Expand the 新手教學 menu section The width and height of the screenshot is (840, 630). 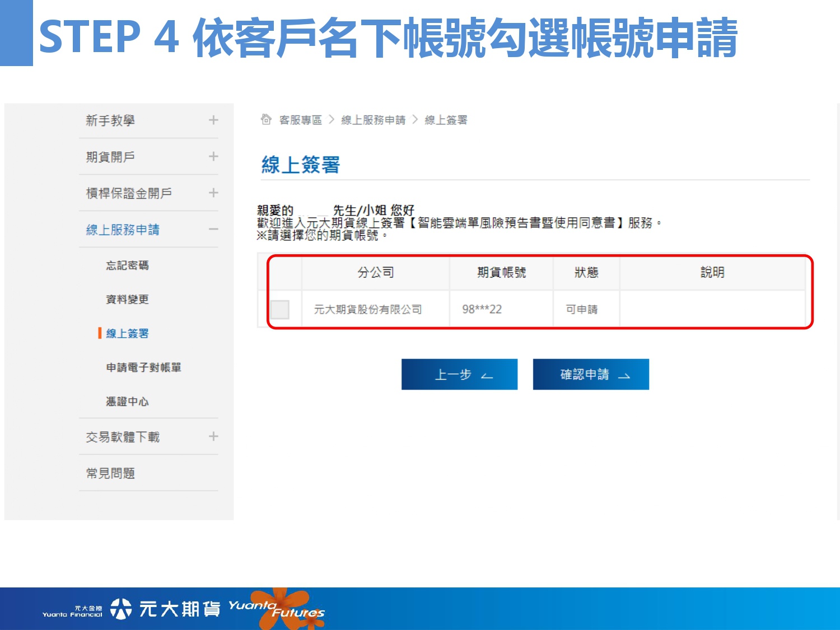coord(213,120)
